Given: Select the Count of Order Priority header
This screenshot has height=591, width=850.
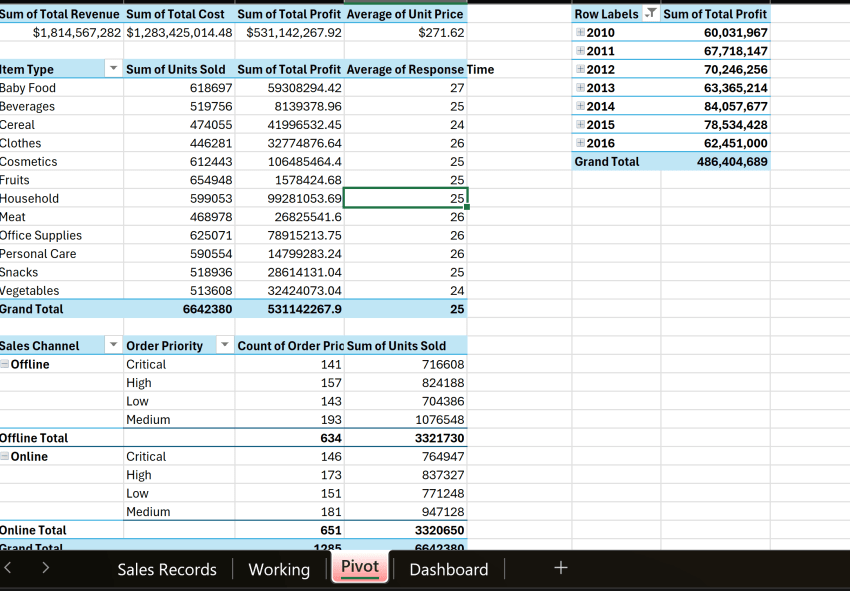Looking at the screenshot, I should point(290,346).
